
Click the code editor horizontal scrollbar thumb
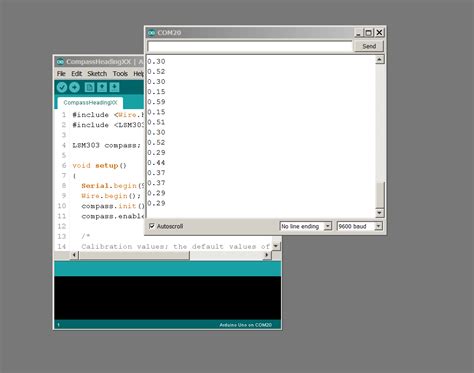coord(134,255)
